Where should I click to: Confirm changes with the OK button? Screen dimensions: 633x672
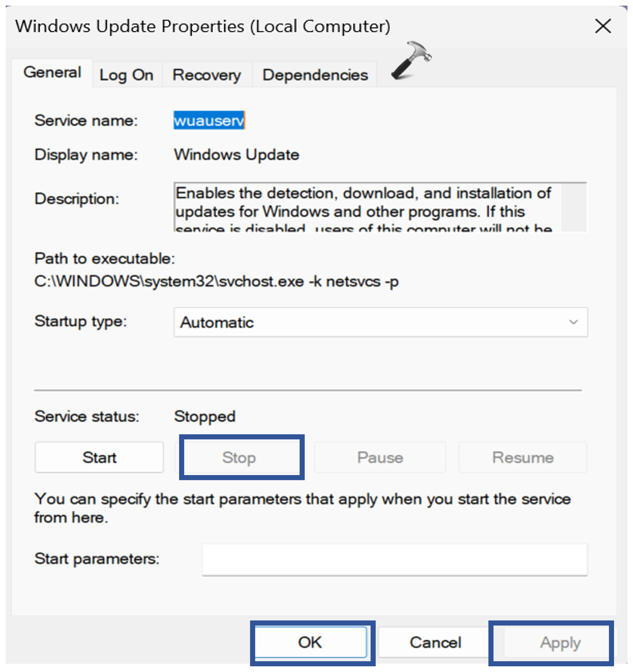pos(310,642)
